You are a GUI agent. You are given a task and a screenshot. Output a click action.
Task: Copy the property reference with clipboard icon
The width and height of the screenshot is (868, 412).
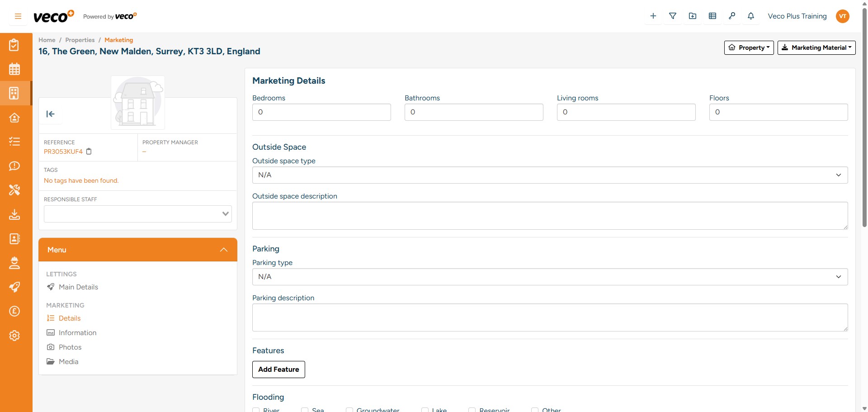tap(89, 152)
